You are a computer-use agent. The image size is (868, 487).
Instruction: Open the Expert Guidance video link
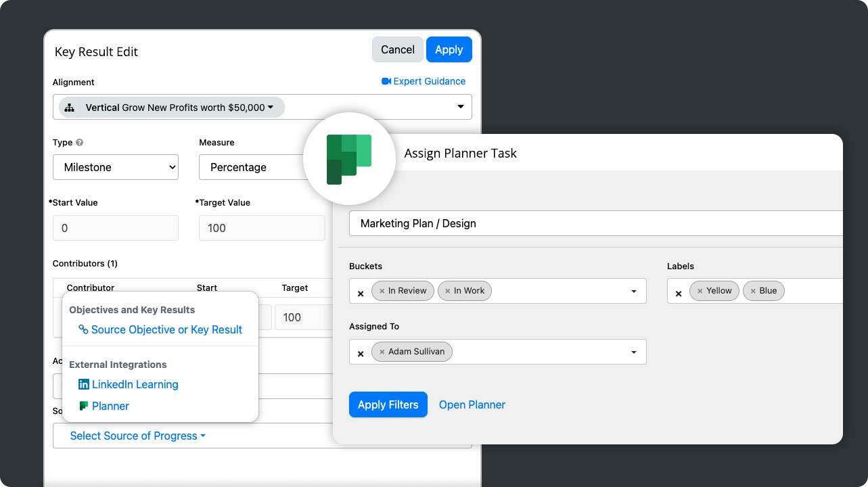(424, 81)
